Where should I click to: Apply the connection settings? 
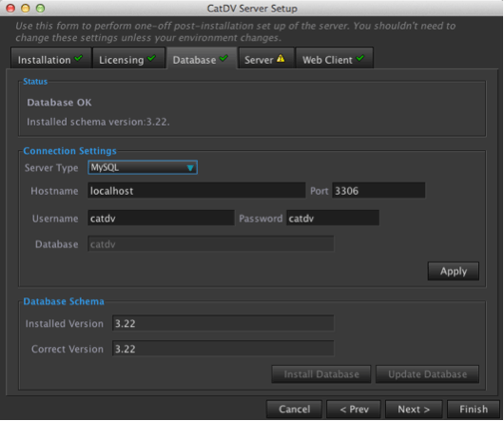454,272
